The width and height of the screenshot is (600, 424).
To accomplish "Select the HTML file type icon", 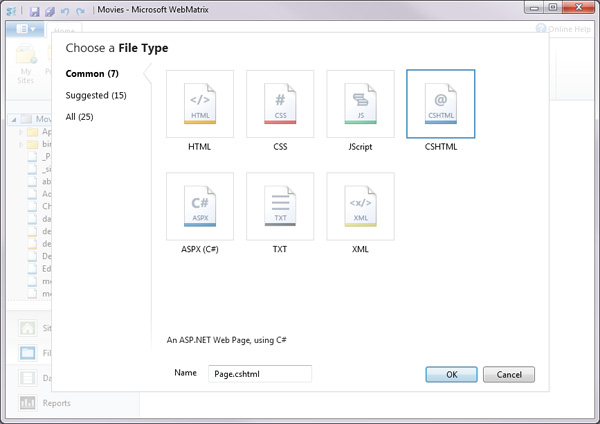I will coord(200,104).
